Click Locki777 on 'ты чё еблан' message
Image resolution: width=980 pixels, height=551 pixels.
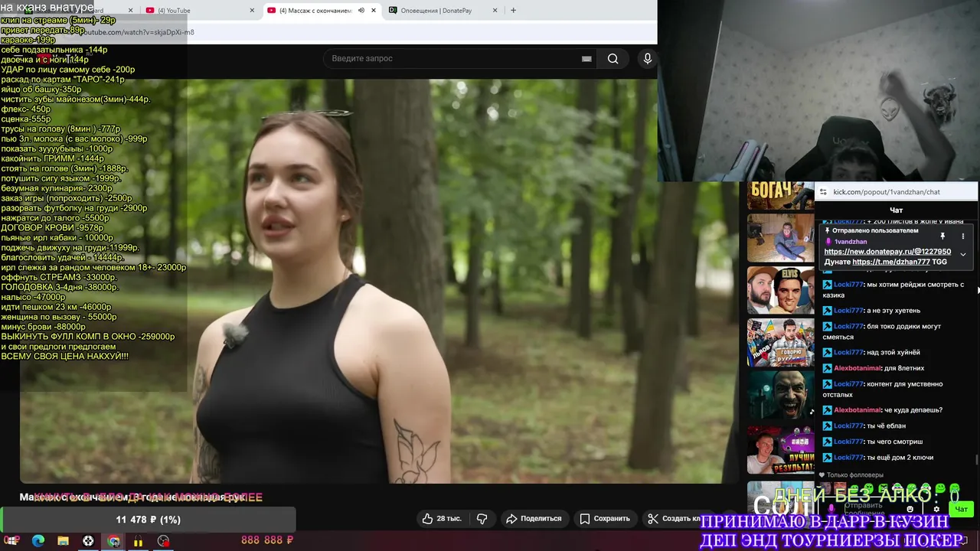click(x=848, y=426)
